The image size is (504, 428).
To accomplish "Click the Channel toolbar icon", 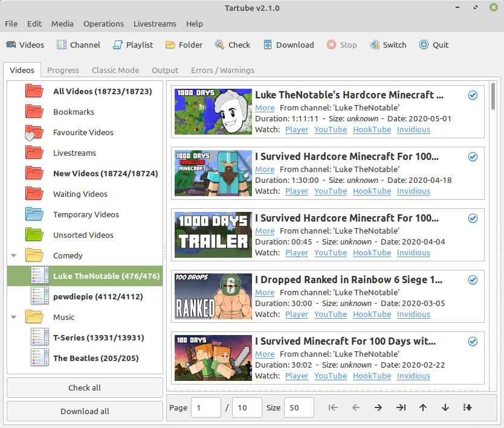I will point(62,45).
